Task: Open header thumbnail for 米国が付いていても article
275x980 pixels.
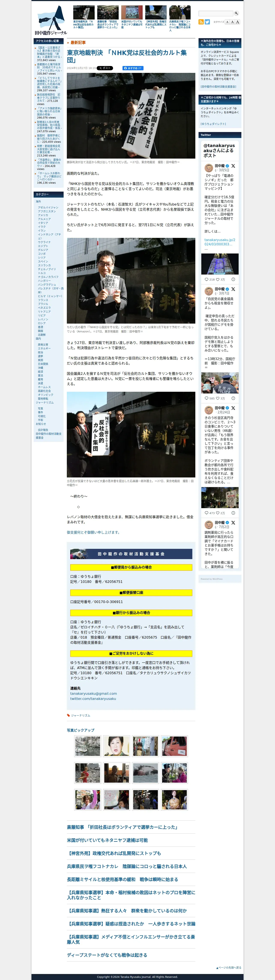Action: (132, 13)
